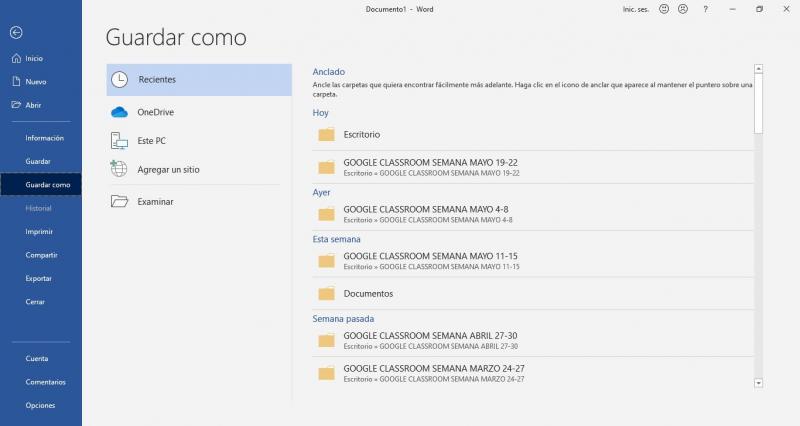Select the Este PC location label
The image size is (800, 426).
[x=152, y=141]
